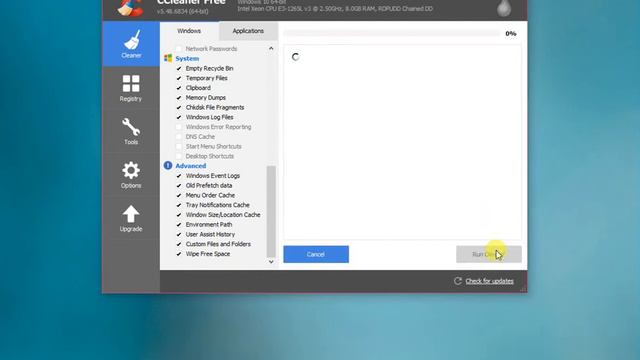This screenshot has height=360, width=640.
Task: Uncheck Temporary Files
Action: point(179,78)
